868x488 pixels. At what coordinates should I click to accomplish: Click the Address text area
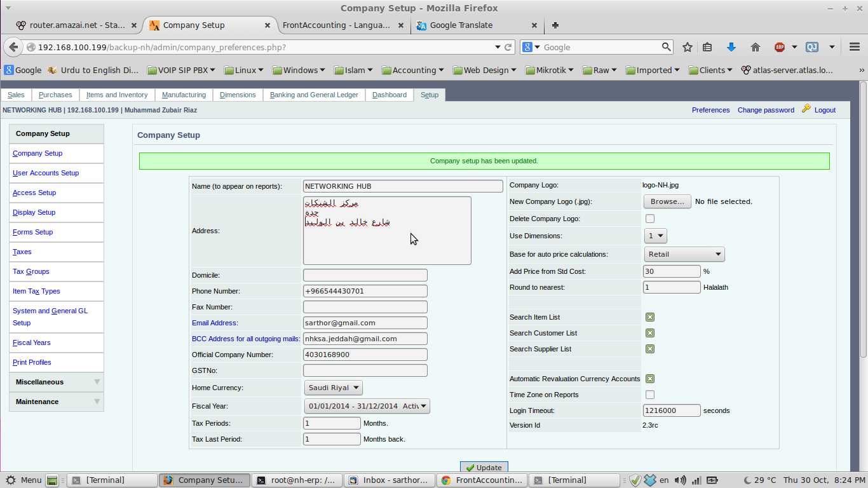coord(387,231)
